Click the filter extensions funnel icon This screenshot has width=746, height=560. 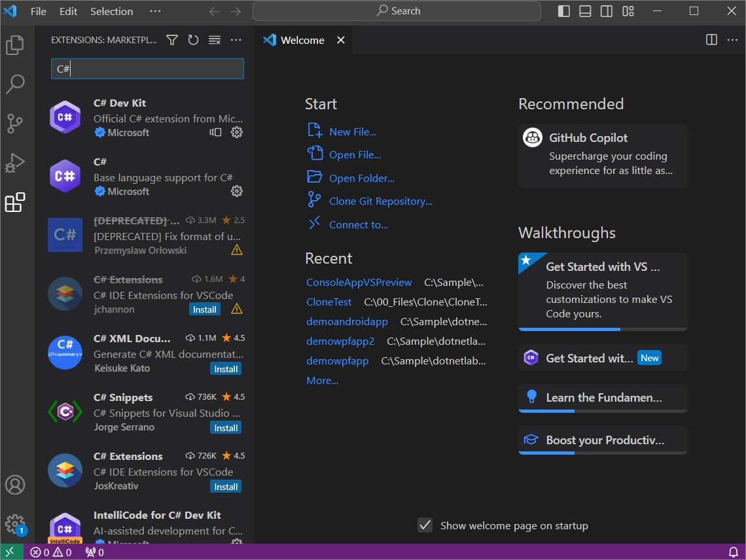coord(171,40)
